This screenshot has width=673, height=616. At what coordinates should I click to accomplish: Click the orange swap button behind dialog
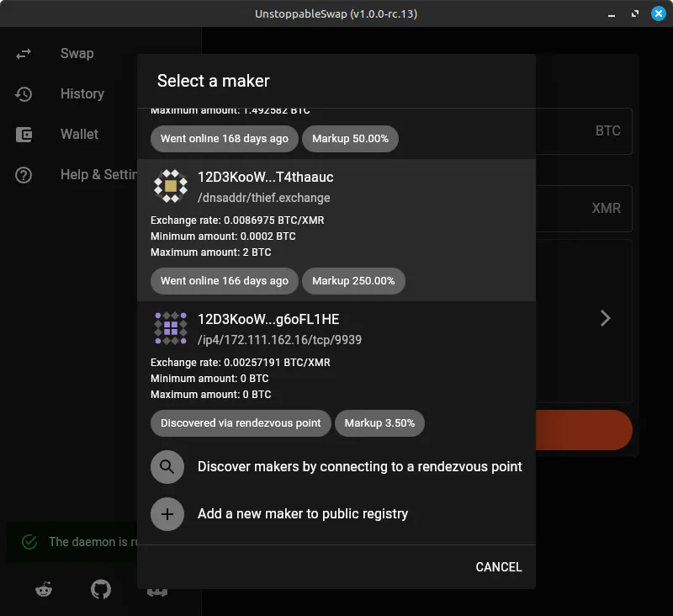tap(584, 430)
